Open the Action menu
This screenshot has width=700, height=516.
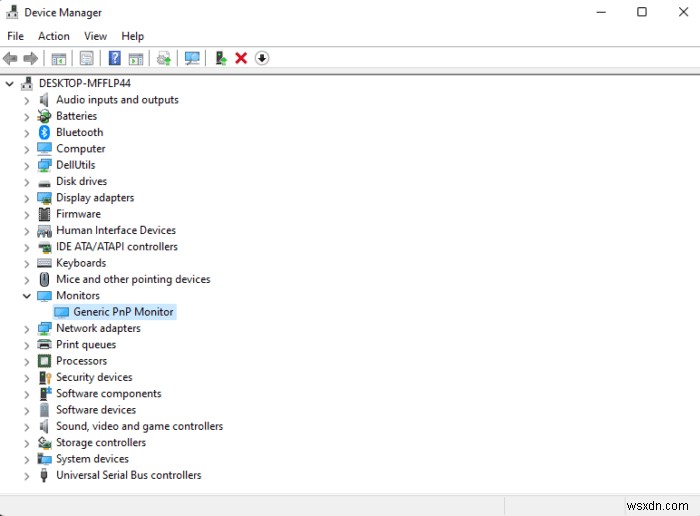coord(54,36)
